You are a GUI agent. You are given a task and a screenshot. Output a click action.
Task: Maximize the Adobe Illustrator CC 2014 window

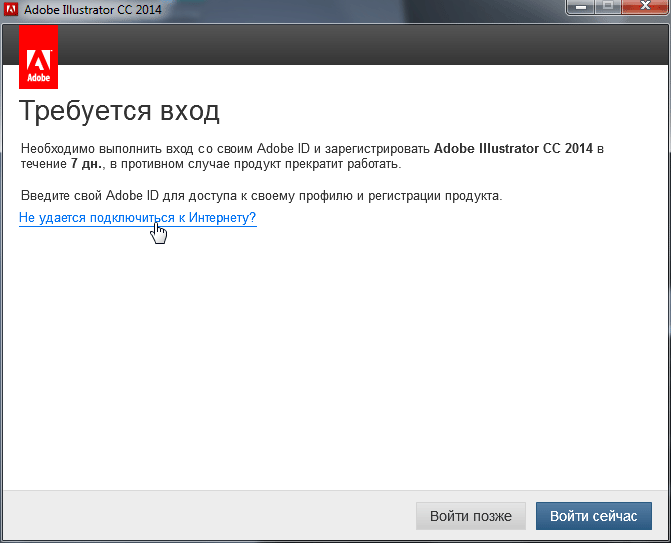point(608,7)
